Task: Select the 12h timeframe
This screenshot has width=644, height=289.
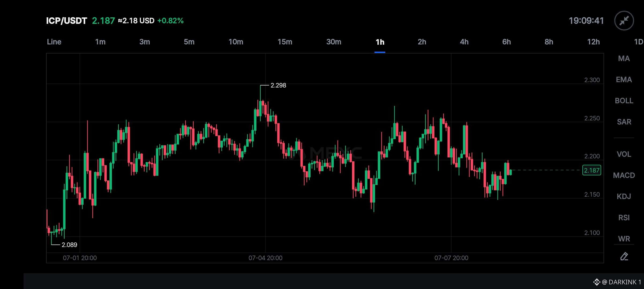Action: point(593,42)
